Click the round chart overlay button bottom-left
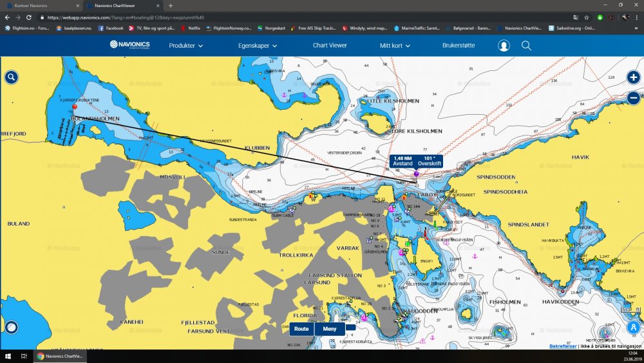The image size is (644, 363). tap(12, 328)
